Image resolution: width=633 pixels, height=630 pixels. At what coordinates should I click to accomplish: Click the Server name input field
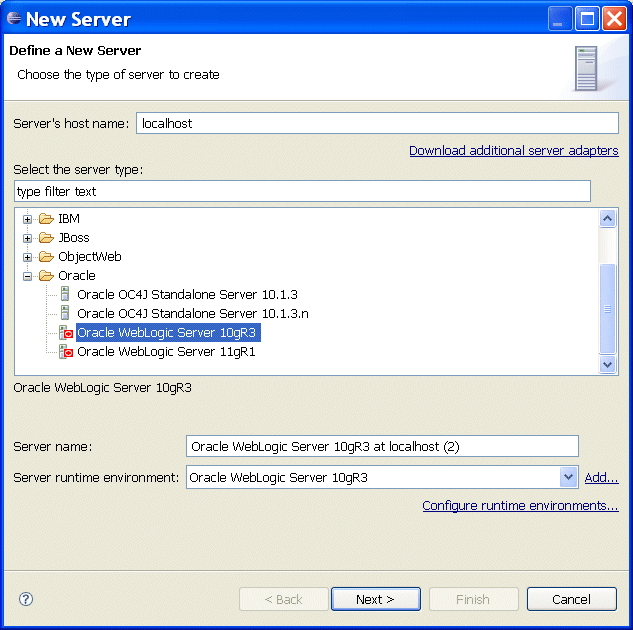click(x=382, y=446)
